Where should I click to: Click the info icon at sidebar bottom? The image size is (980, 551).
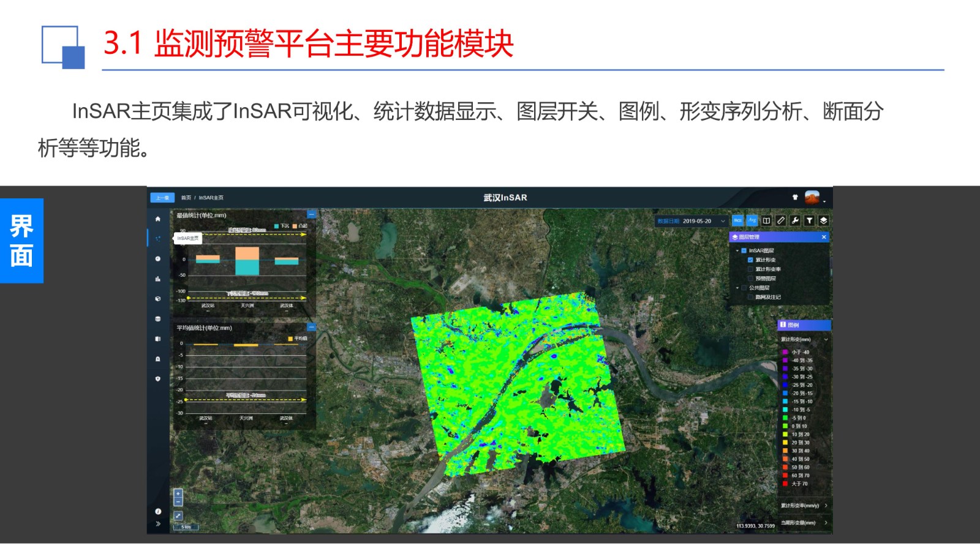[158, 511]
